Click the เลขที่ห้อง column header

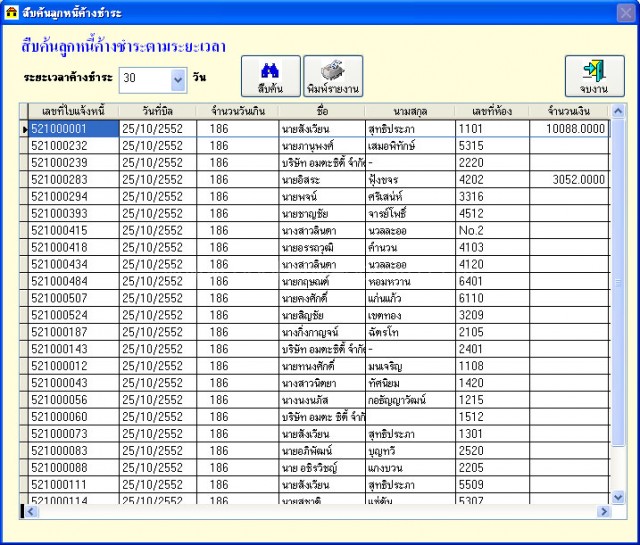pos(492,111)
